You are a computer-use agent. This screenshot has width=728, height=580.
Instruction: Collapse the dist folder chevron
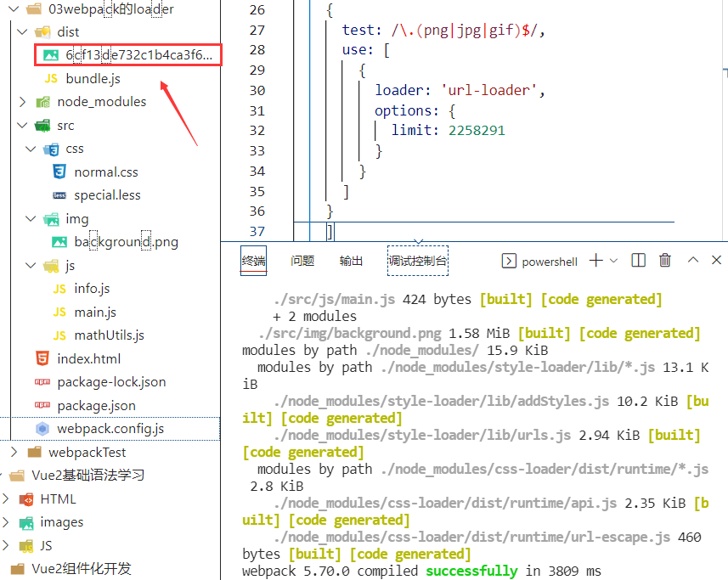pos(22,31)
